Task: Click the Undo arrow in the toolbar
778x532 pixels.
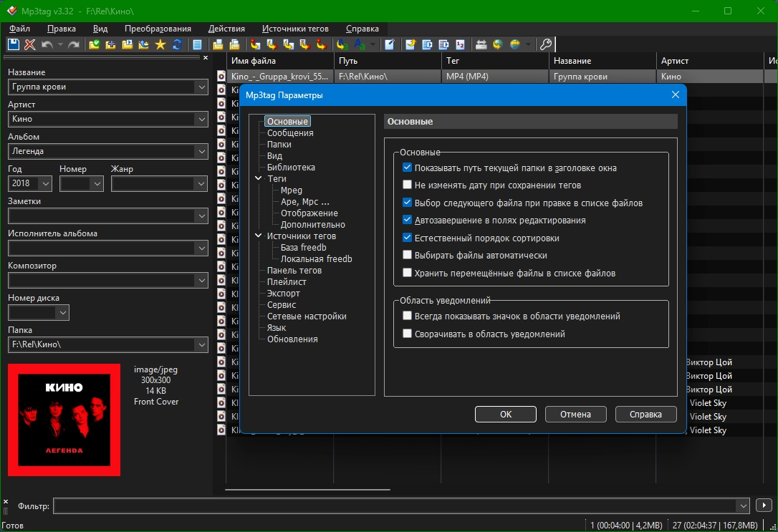Action: click(47, 44)
